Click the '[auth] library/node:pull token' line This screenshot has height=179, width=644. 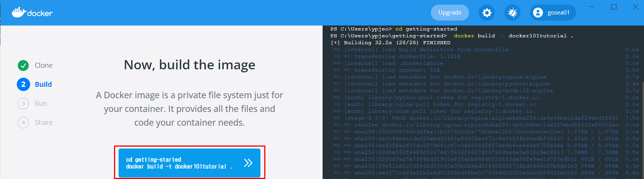[x=486, y=111]
